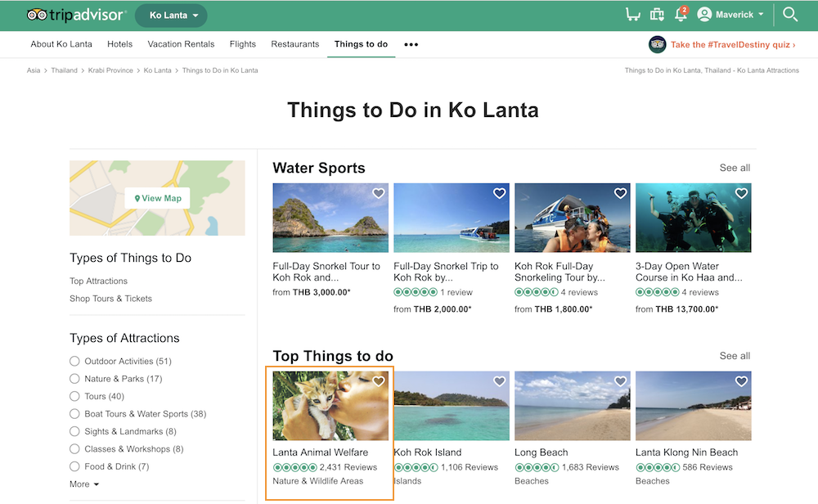
Task: Click the View Map button
Action: coord(157,198)
